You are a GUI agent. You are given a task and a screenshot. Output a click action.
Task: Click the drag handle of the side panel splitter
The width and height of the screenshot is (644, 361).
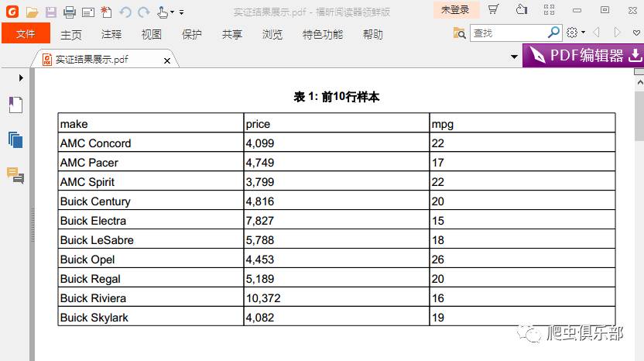pyautogui.click(x=32, y=225)
